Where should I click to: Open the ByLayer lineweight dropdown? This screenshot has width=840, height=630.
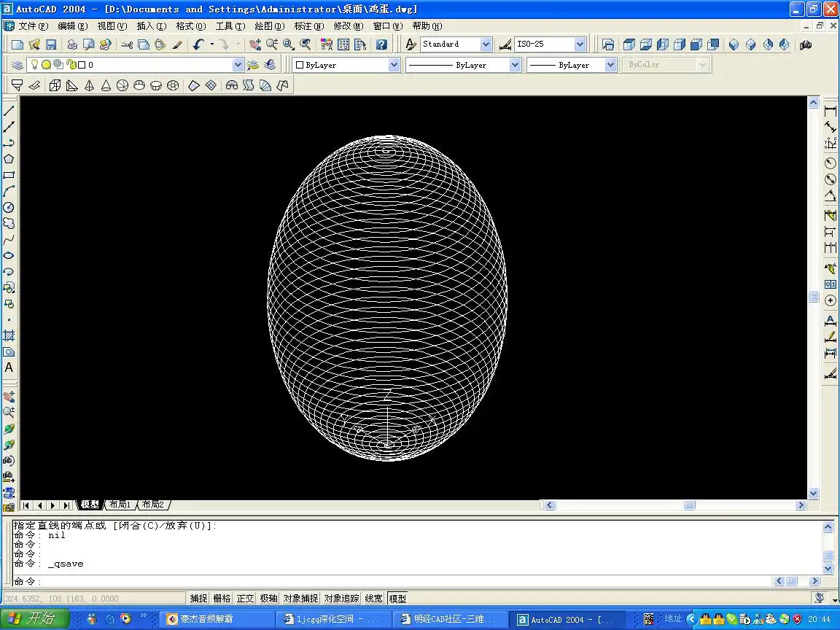click(610, 65)
